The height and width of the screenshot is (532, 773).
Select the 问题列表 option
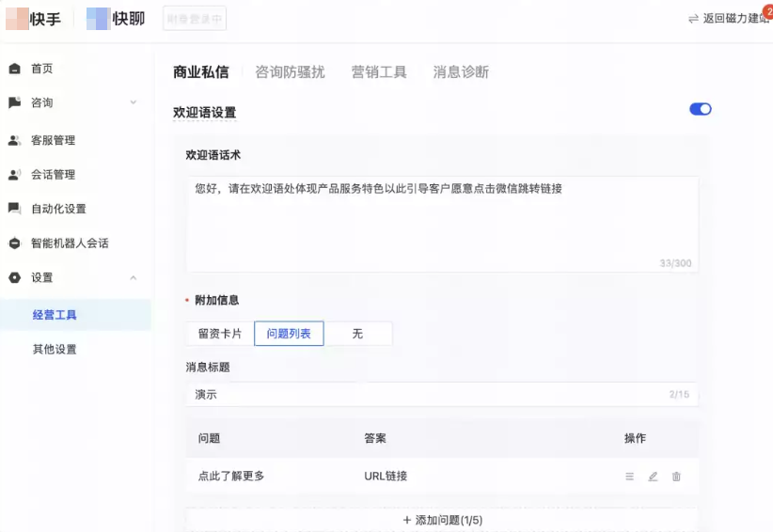289,334
